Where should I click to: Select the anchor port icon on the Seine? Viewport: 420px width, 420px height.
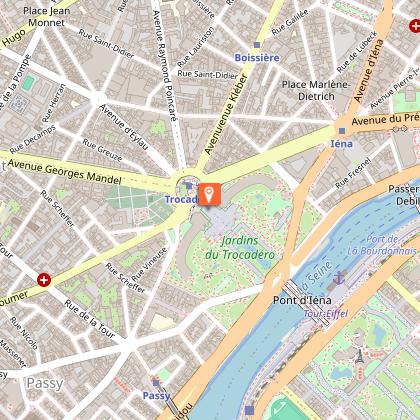point(339,277)
